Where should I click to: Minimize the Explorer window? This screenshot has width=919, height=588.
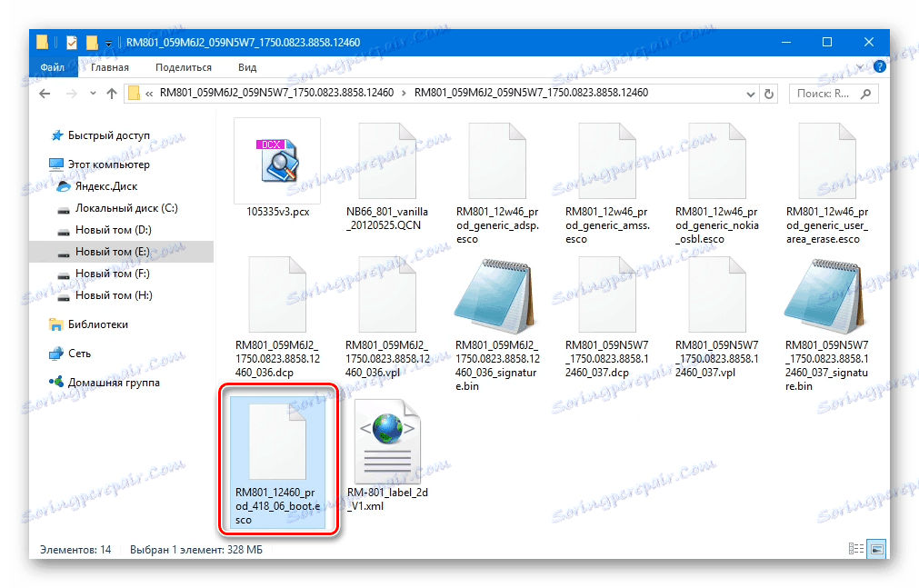786,42
